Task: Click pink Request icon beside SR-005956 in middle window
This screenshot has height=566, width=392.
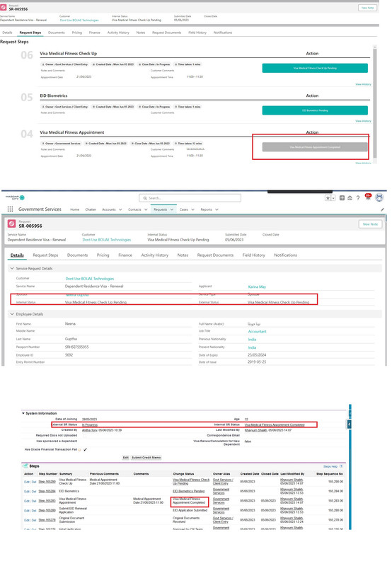Action: pyautogui.click(x=11, y=224)
